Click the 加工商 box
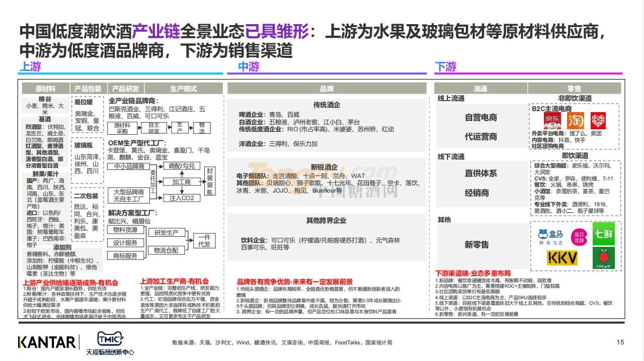Image resolution: width=644 pixels, height=361 pixels. pos(181,182)
